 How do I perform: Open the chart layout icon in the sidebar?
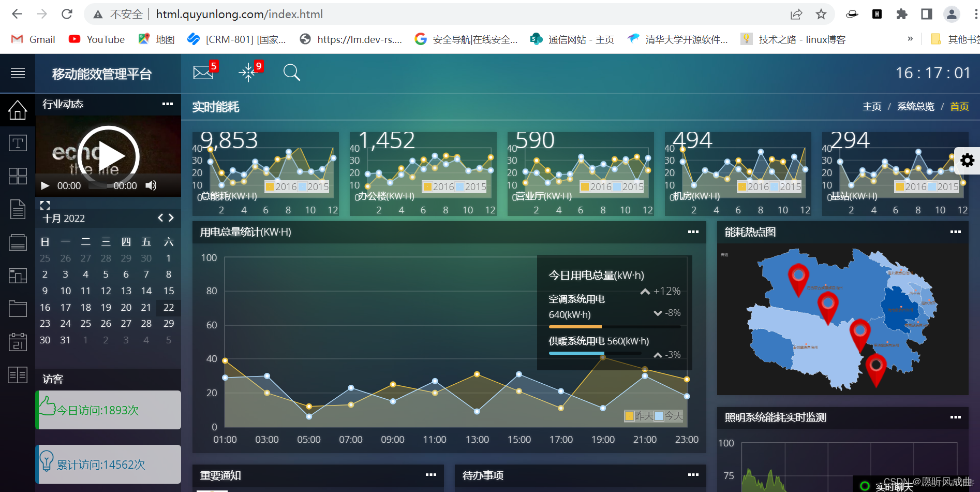18,276
